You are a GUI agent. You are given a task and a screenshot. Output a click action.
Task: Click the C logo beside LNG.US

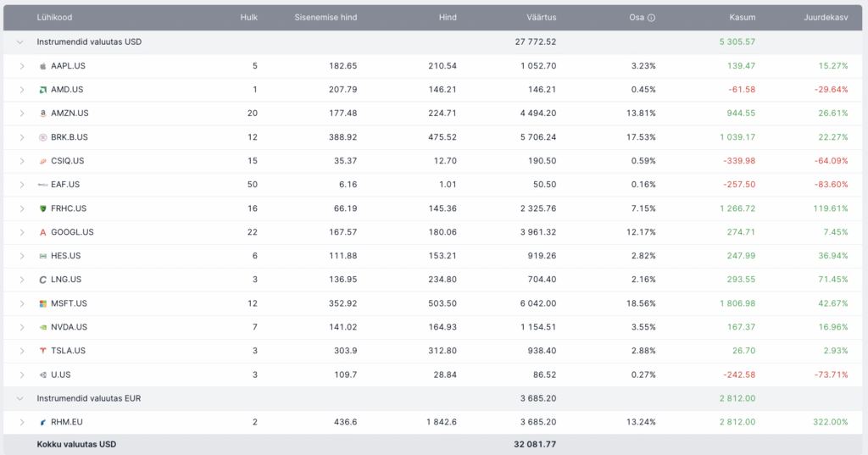click(42, 280)
